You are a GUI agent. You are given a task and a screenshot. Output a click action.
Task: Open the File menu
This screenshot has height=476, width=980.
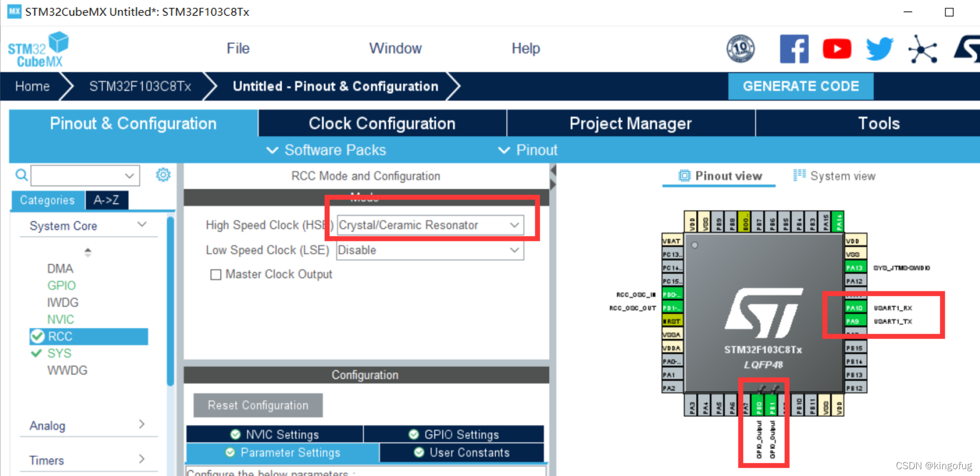pyautogui.click(x=238, y=49)
